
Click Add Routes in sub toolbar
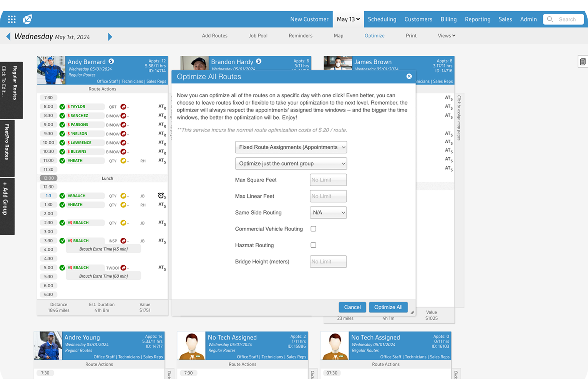[215, 36]
